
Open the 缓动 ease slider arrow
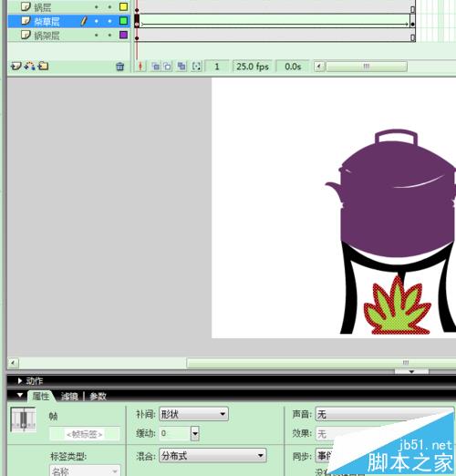tap(195, 434)
